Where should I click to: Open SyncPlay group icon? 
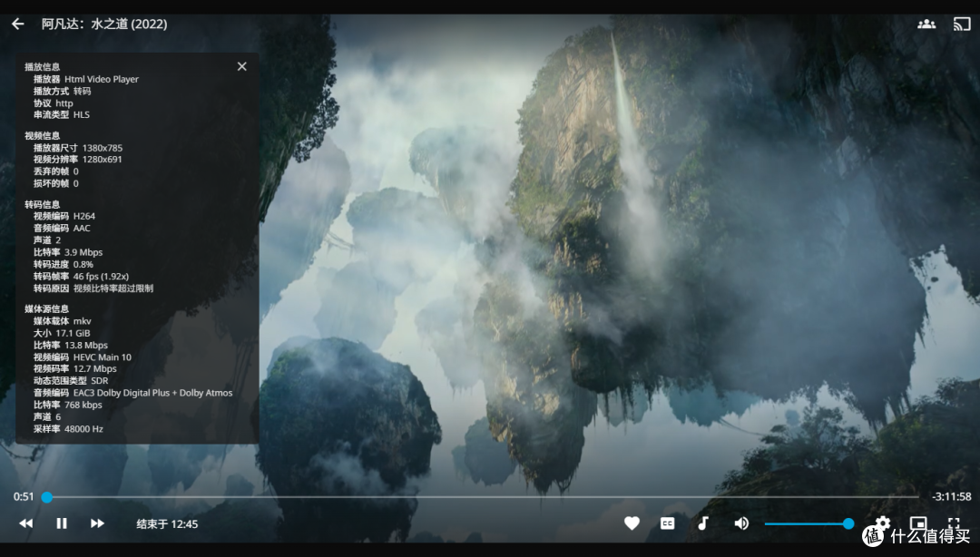click(x=926, y=24)
